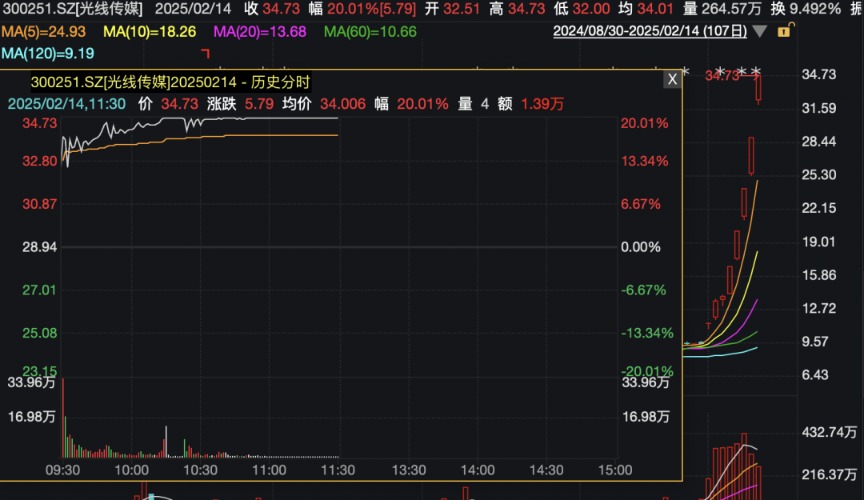Screen dimensions: 864x500
Task: Click amount 额 1.39万 in popup
Action: [531, 104]
